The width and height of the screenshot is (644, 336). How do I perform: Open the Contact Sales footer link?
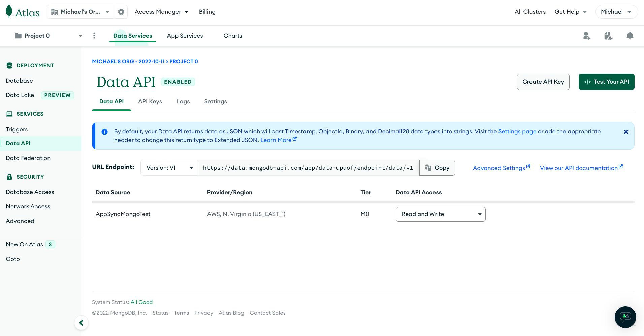(x=267, y=313)
